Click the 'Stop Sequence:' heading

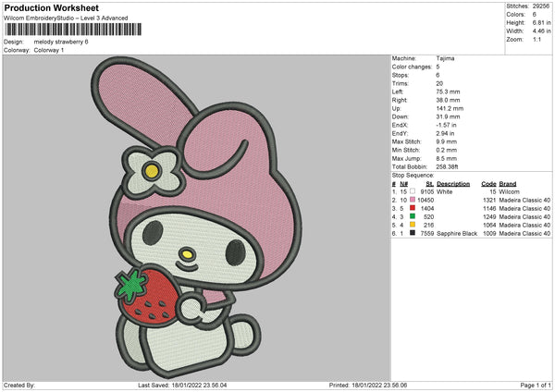[x=413, y=176]
